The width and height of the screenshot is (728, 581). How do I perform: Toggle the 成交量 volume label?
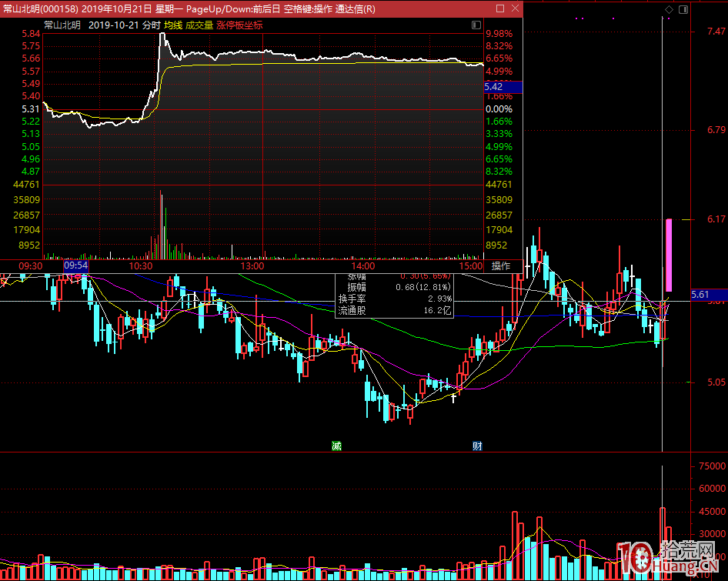[x=199, y=25]
